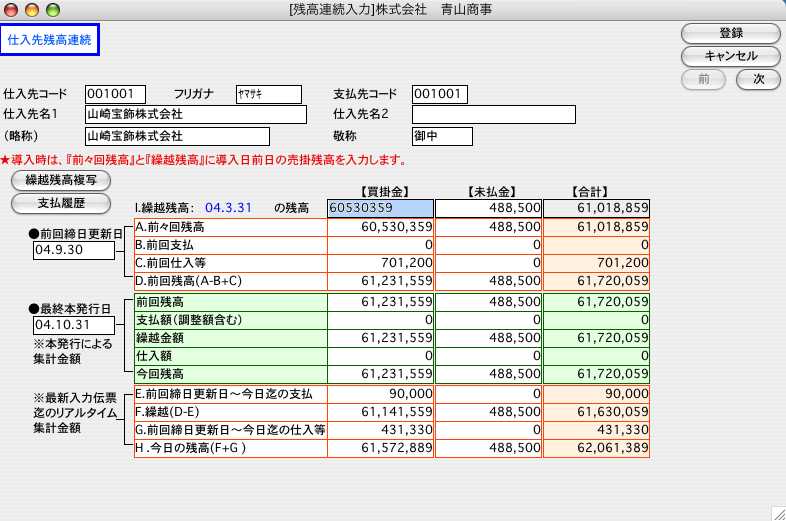786x521 pixels.
Task: Click the green zoom window button
Action: [53, 10]
